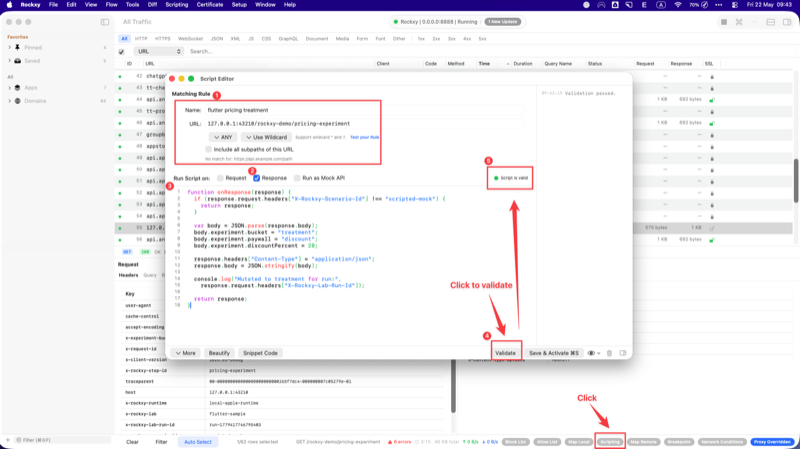Toggle right inspector panel icon in main toolbar
The width and height of the screenshot is (800, 449).
[787, 22]
